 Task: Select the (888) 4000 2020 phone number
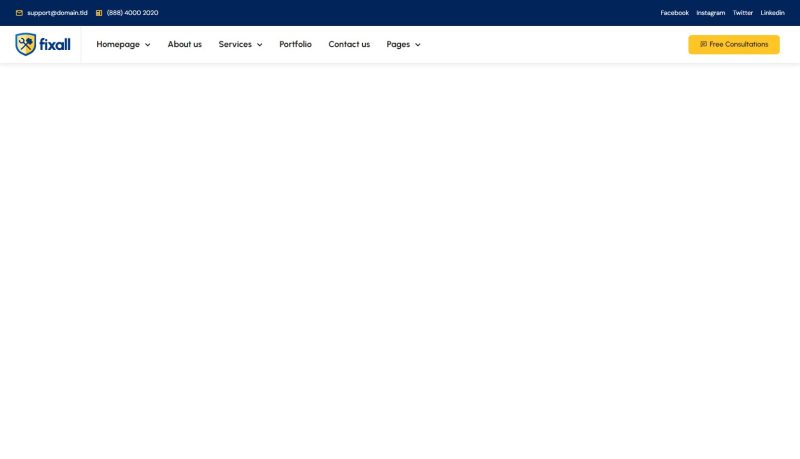(132, 13)
